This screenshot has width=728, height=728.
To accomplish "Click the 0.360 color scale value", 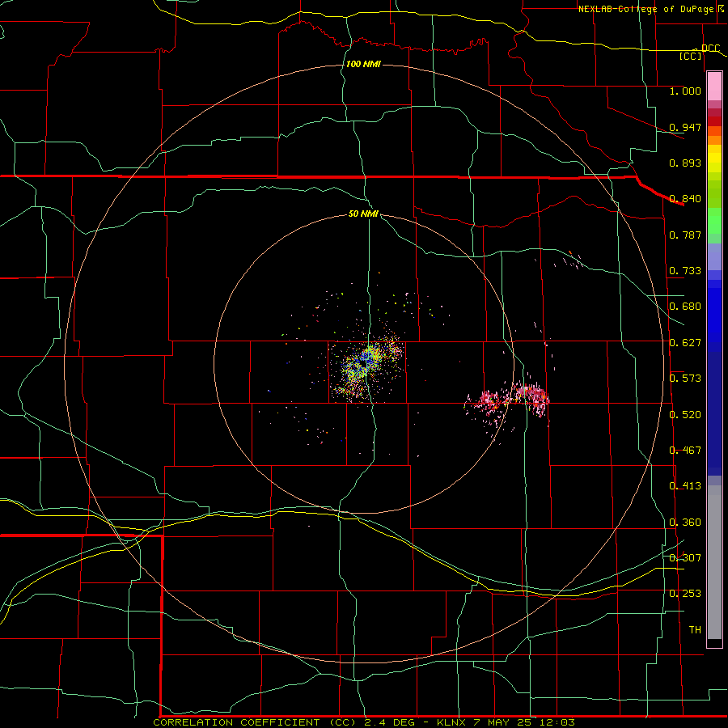I will tap(685, 523).
